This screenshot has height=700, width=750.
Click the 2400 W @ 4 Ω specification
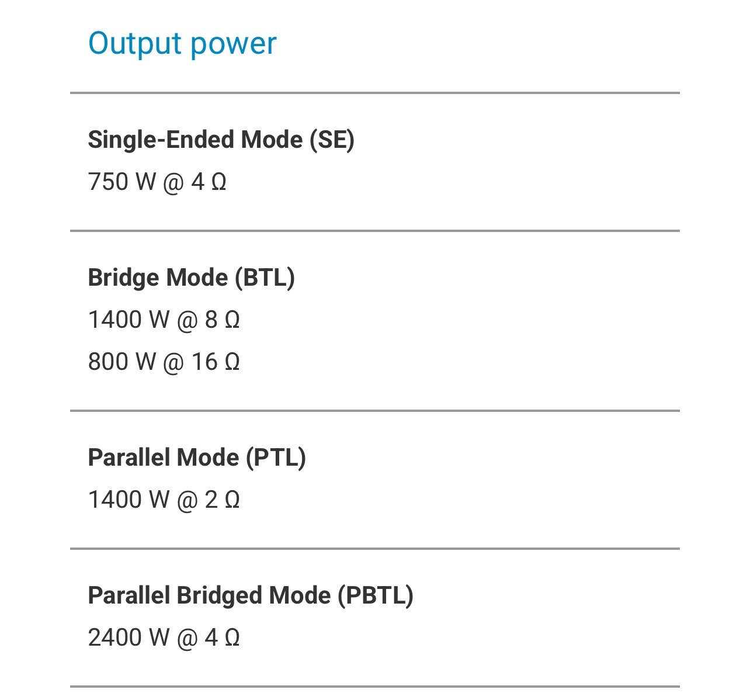(x=164, y=637)
